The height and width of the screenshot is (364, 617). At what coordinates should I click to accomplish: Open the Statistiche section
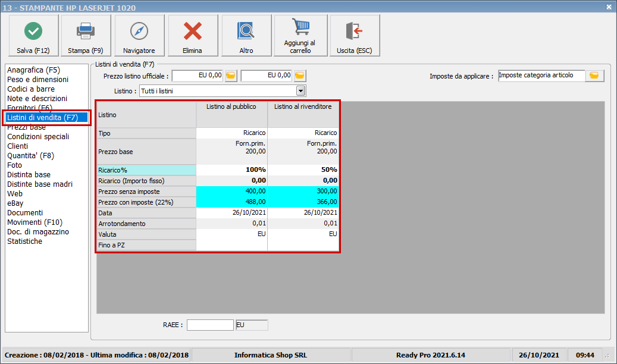(24, 241)
